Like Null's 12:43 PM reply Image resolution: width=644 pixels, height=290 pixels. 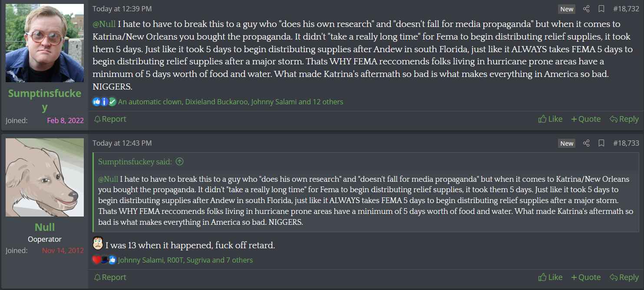pyautogui.click(x=550, y=277)
